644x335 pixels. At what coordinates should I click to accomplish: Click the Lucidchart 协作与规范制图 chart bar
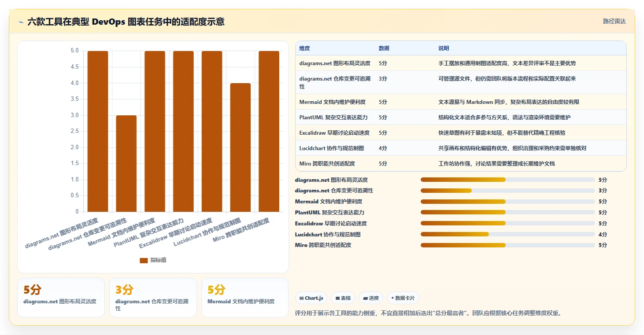click(241, 147)
